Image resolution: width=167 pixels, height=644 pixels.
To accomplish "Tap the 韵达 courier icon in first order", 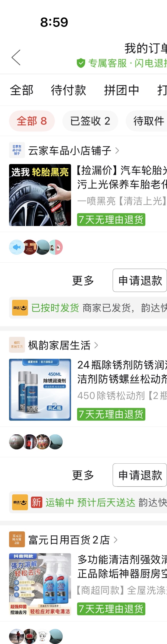I will pyautogui.click(x=20, y=308).
